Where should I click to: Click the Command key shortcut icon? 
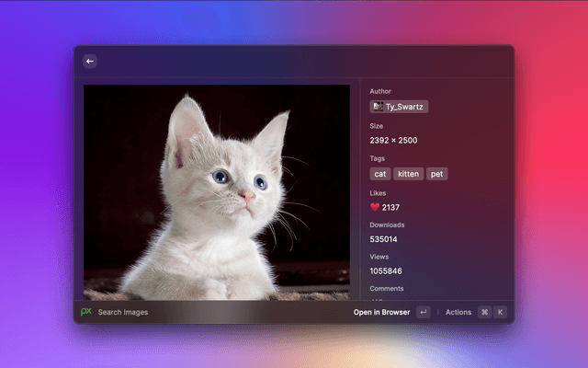tap(484, 312)
